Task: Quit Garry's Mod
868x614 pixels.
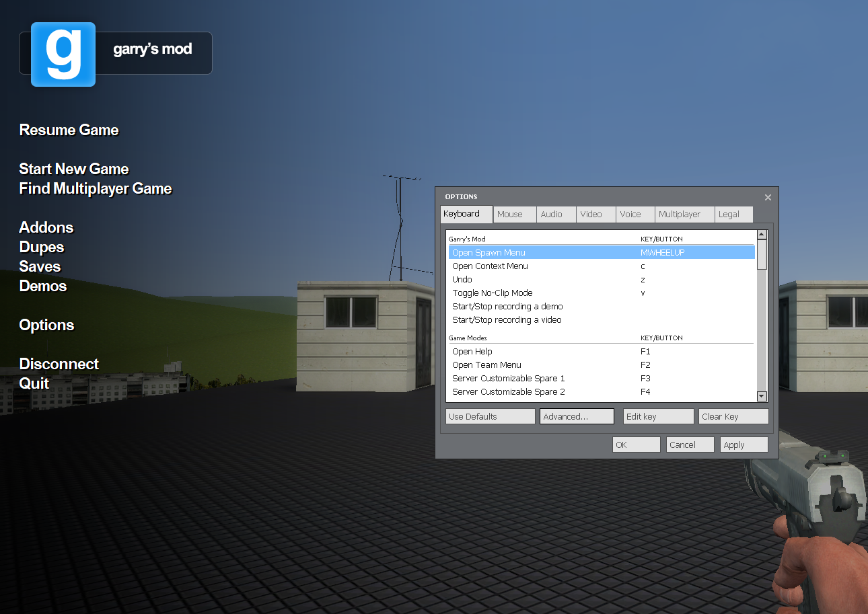Action: click(x=34, y=383)
